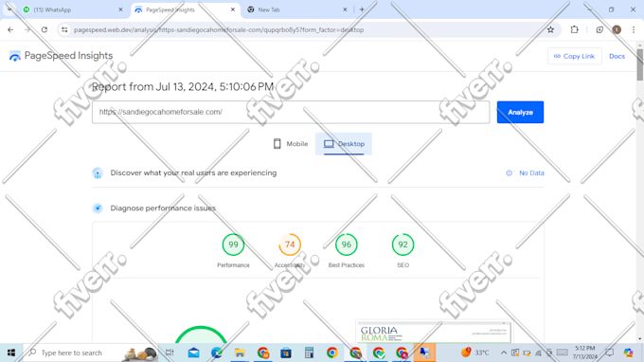Click the No Data link
644x362 pixels.
pyautogui.click(x=531, y=173)
